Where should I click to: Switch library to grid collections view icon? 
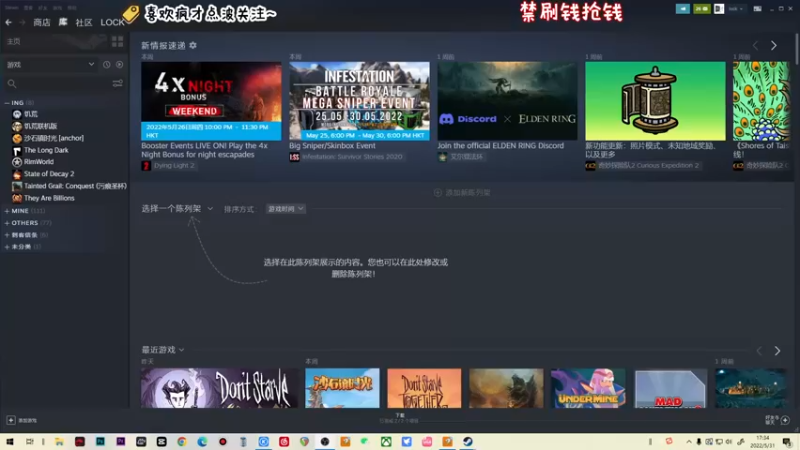tap(117, 41)
